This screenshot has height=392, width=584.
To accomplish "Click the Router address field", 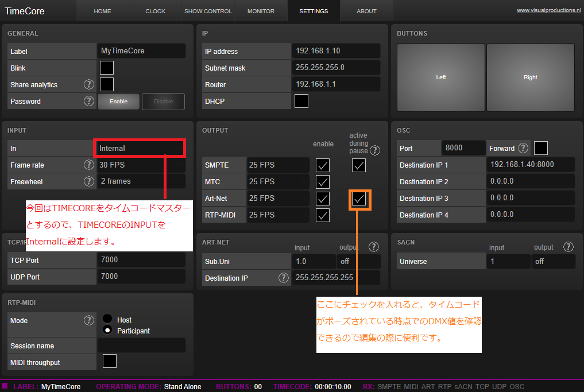I will [x=336, y=84].
